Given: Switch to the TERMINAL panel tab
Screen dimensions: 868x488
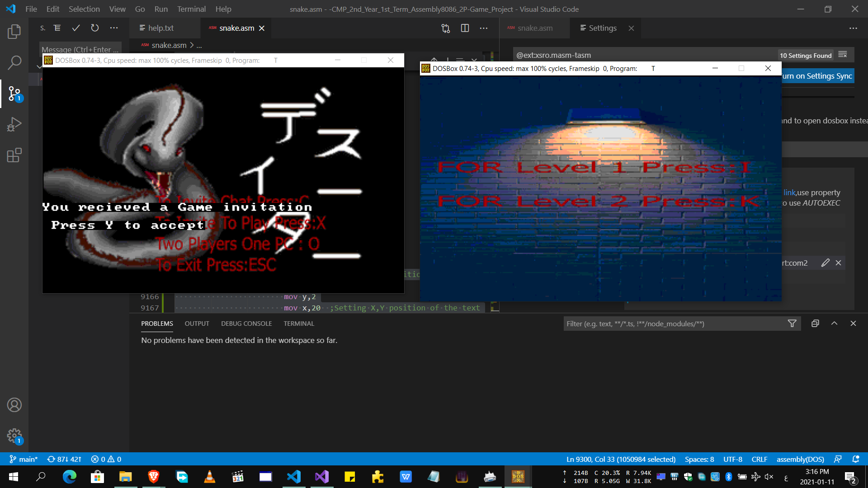Looking at the screenshot, I should 299,324.
